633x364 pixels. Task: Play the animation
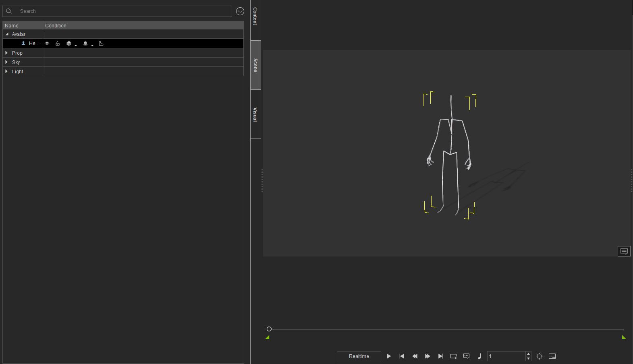pyautogui.click(x=389, y=356)
